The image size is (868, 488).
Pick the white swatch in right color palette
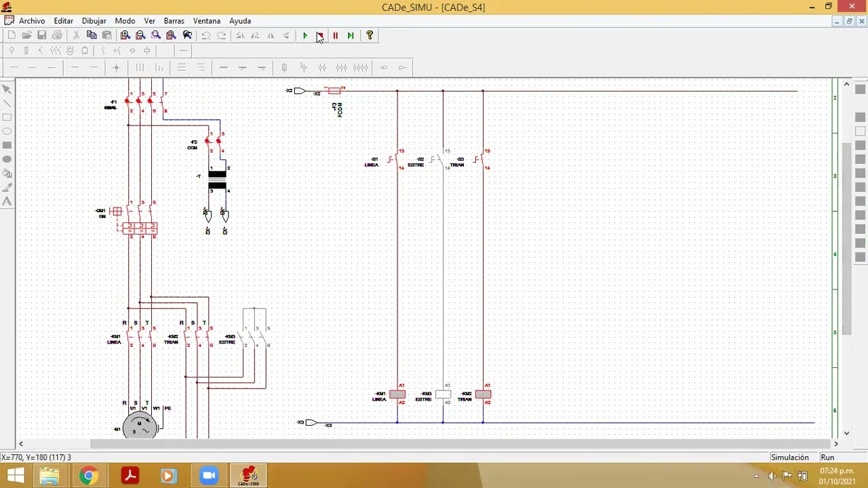861,131
